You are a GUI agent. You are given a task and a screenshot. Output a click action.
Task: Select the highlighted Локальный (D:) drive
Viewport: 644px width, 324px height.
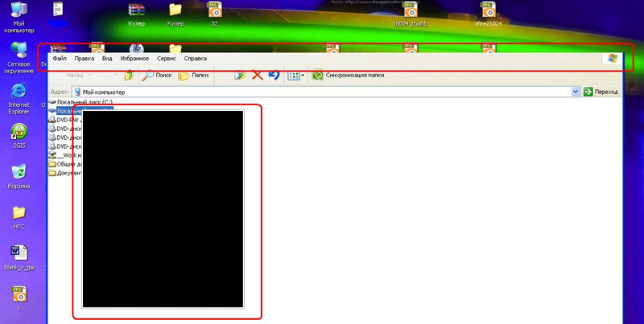[81, 111]
